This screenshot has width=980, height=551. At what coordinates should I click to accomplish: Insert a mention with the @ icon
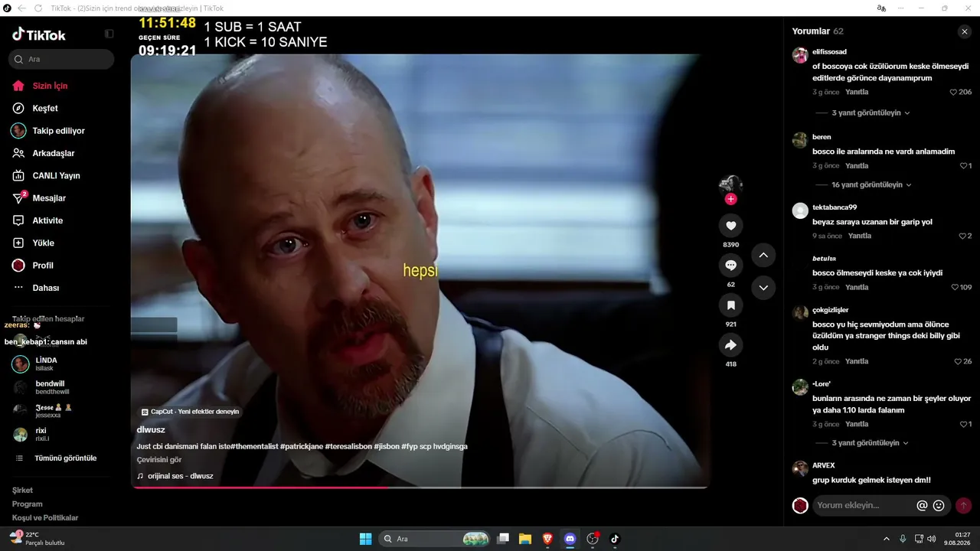[922, 505]
